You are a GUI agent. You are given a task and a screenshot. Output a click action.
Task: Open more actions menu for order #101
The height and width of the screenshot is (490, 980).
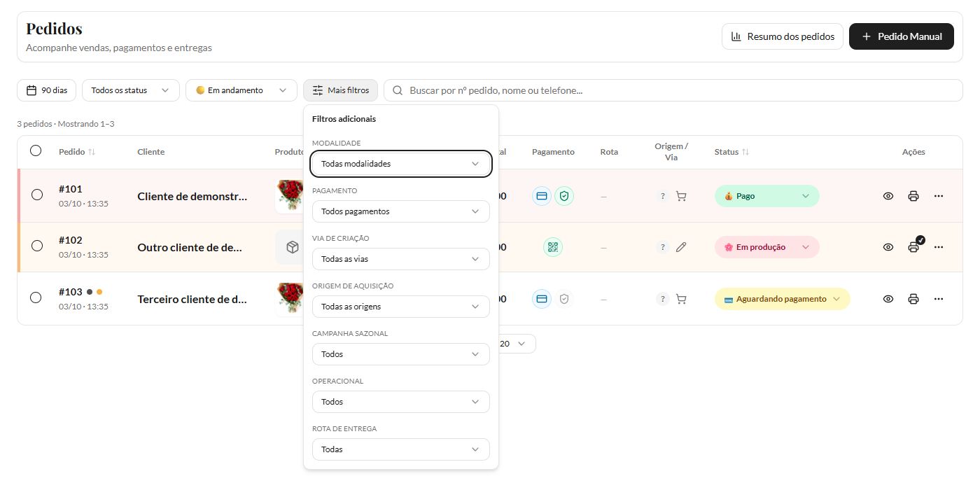click(939, 196)
